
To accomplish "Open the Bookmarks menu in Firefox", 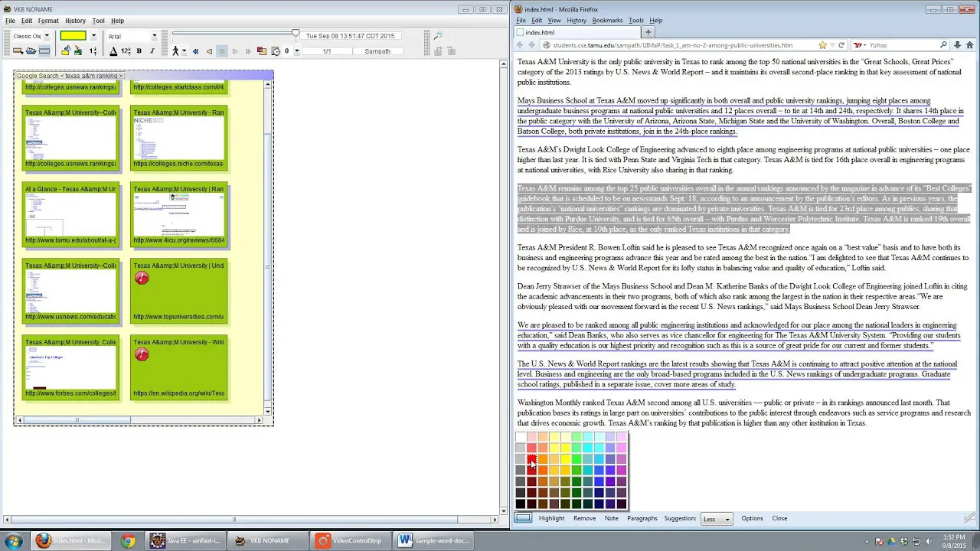I will [x=607, y=21].
